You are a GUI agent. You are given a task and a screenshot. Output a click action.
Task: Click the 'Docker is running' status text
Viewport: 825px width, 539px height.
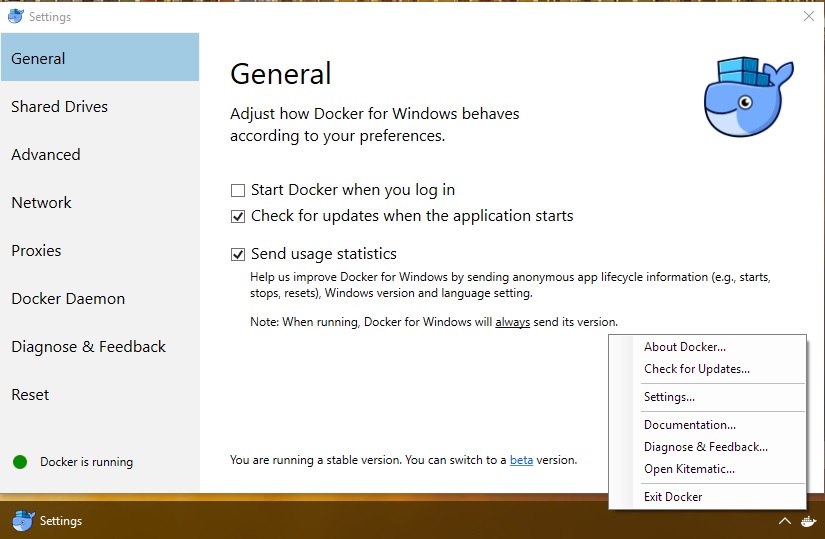tap(86, 462)
